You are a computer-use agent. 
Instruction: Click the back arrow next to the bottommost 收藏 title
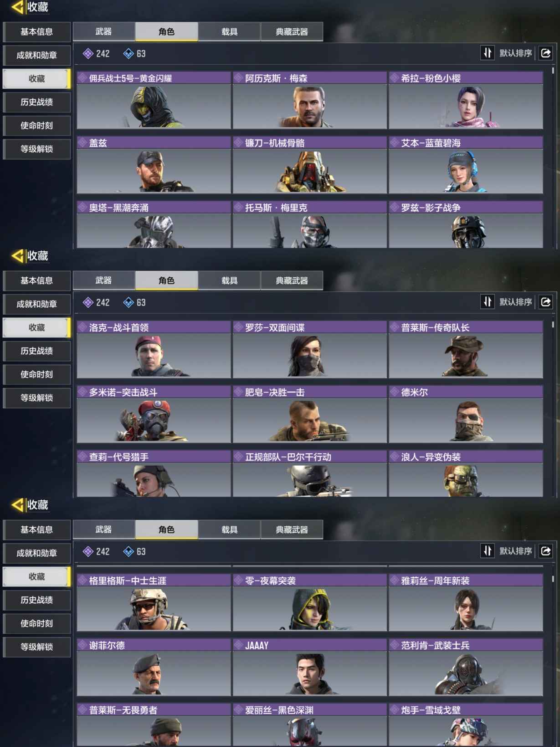point(17,505)
